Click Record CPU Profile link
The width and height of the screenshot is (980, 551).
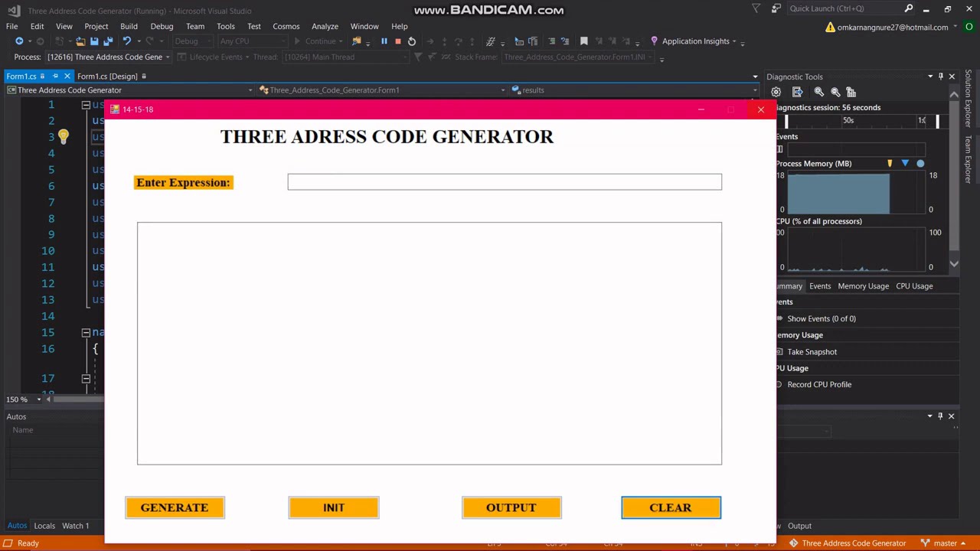(819, 385)
